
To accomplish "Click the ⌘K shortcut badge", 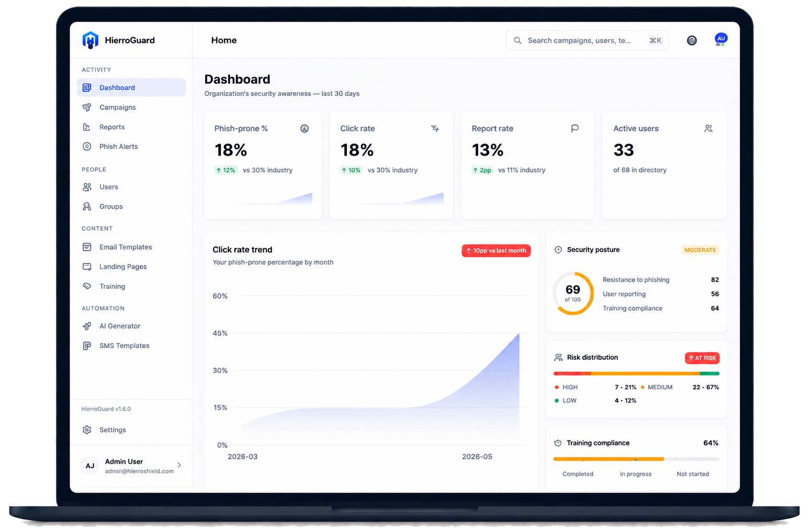I will coord(656,40).
